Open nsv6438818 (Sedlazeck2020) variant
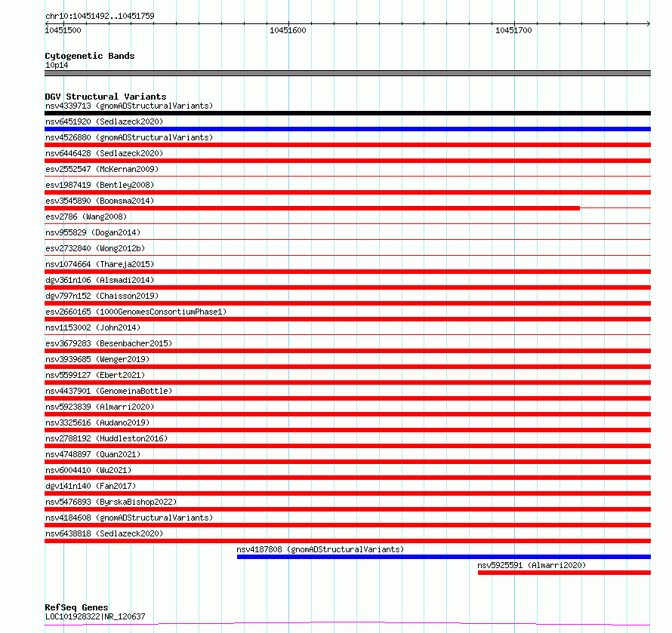The height and width of the screenshot is (633, 672). [x=104, y=533]
